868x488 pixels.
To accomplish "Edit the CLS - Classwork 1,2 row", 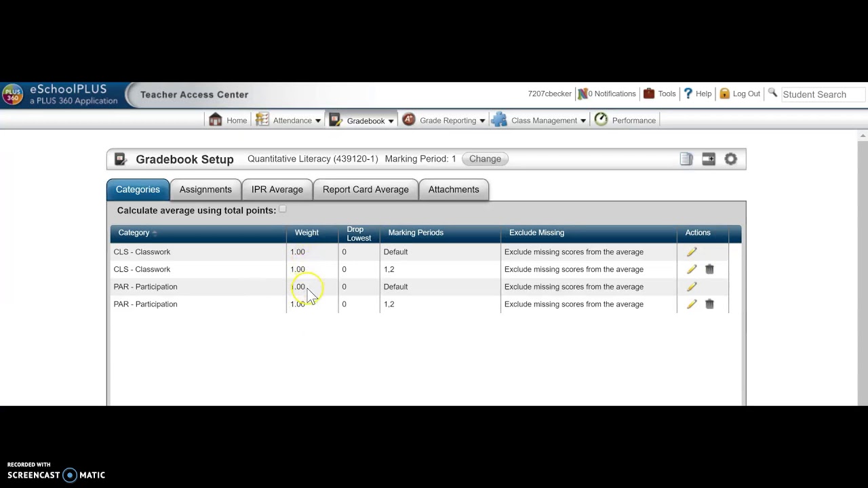I will point(692,269).
